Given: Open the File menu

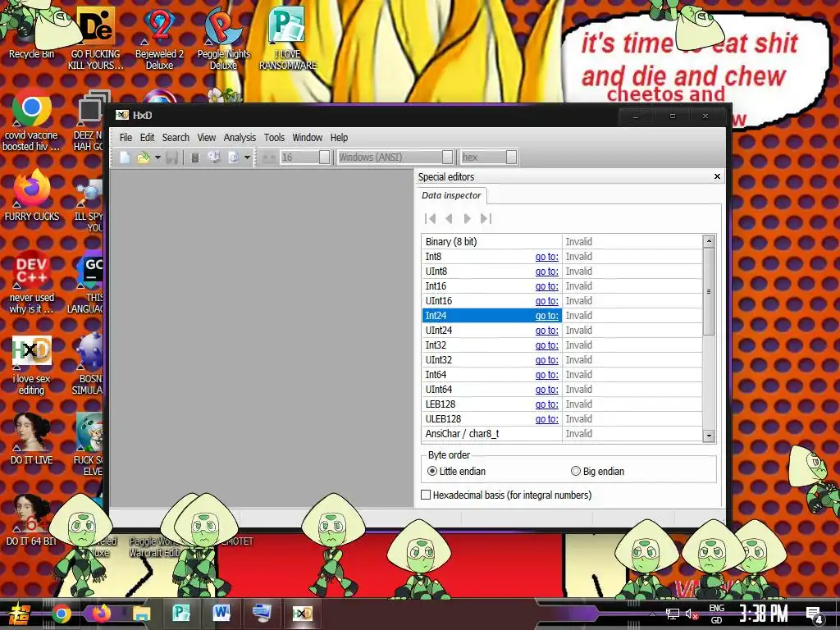Looking at the screenshot, I should 126,138.
